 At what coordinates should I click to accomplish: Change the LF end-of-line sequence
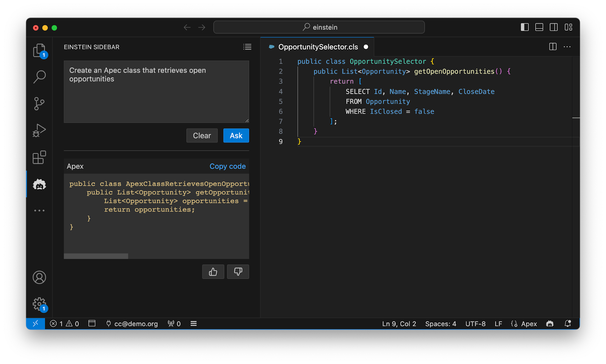(498, 324)
